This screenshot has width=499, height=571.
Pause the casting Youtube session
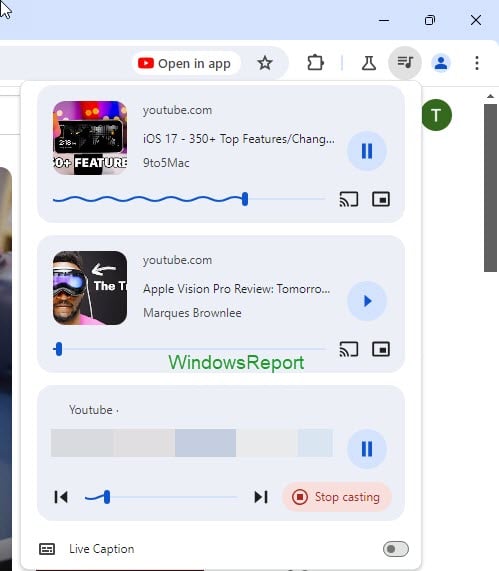coord(367,449)
